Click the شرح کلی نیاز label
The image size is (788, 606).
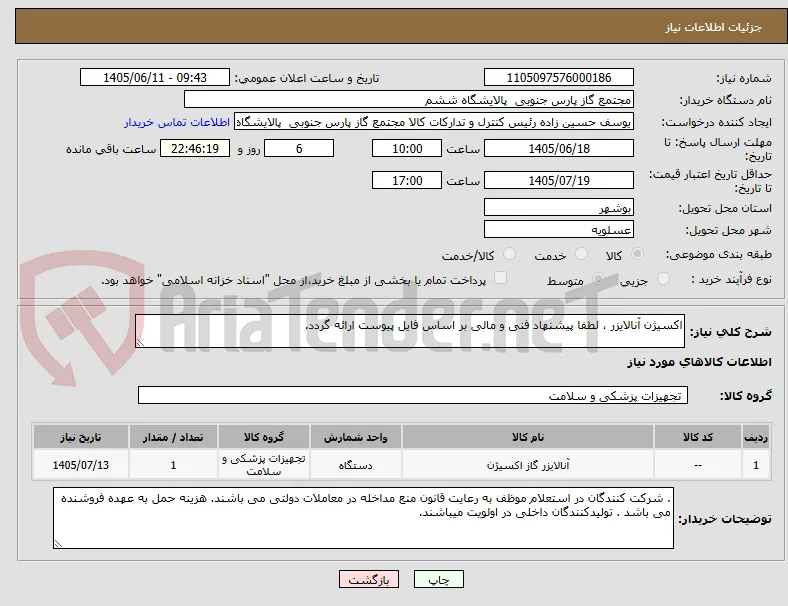click(x=730, y=332)
